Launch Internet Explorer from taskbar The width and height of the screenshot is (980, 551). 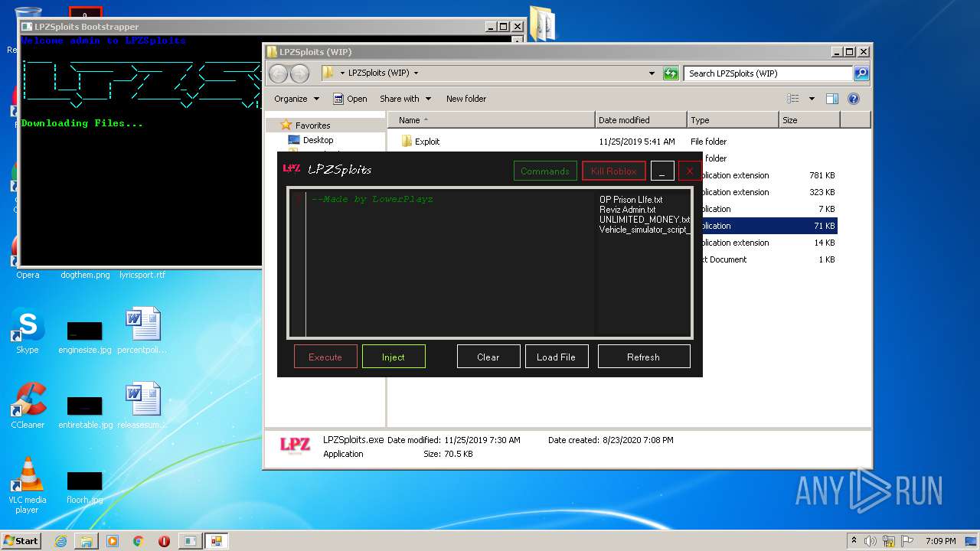pyautogui.click(x=60, y=541)
